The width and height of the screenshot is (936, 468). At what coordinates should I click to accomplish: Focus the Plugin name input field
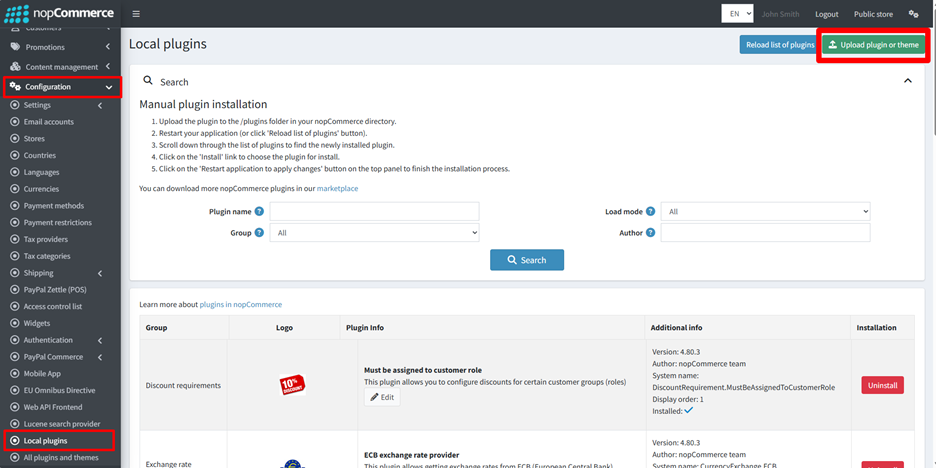[374, 211]
